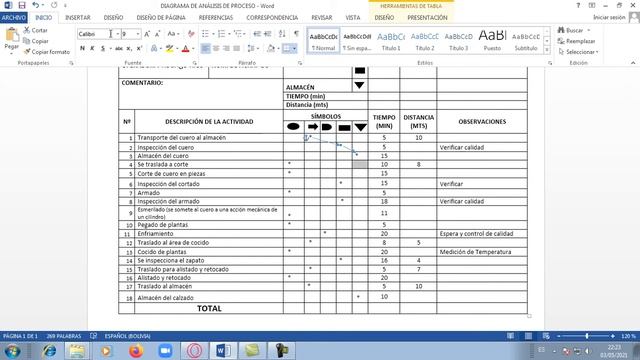This screenshot has height=360, width=640.
Task: Open Zoom app from taskbar
Action: coord(165,351)
